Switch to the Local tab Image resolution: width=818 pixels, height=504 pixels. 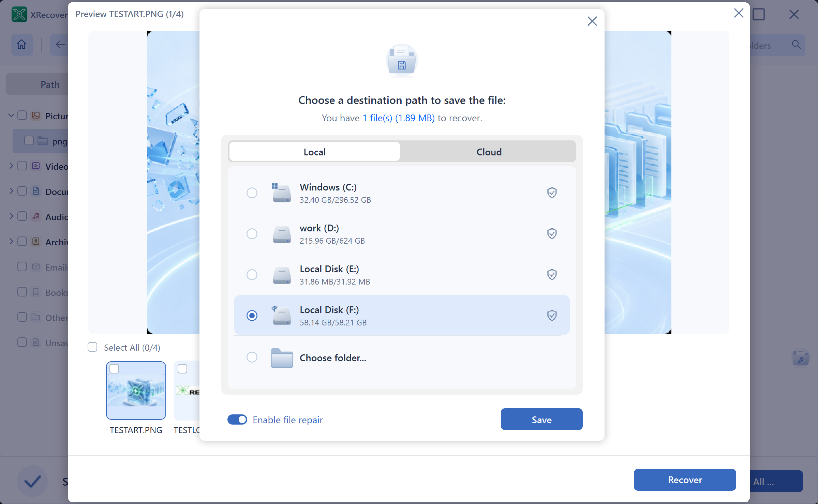pos(314,152)
